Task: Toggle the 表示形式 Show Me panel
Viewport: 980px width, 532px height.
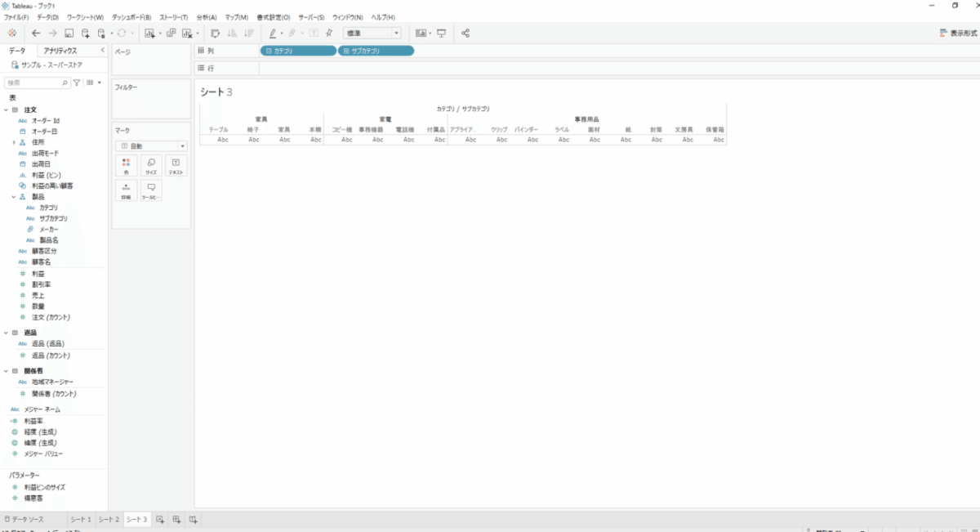Action: point(958,34)
